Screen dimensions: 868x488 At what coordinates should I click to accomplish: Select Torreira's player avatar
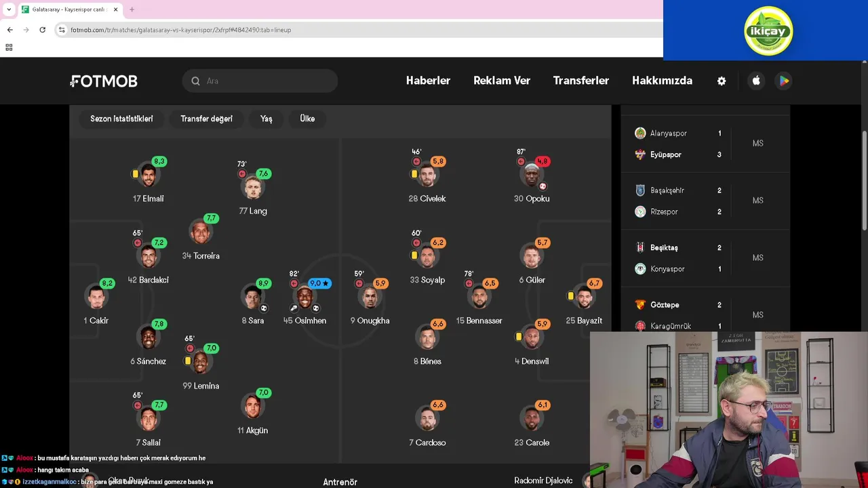pos(201,232)
